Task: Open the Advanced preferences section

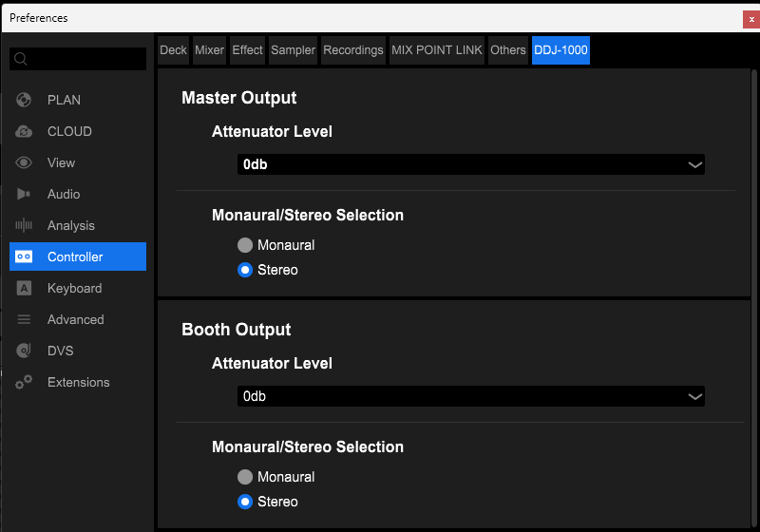Action: [x=78, y=320]
